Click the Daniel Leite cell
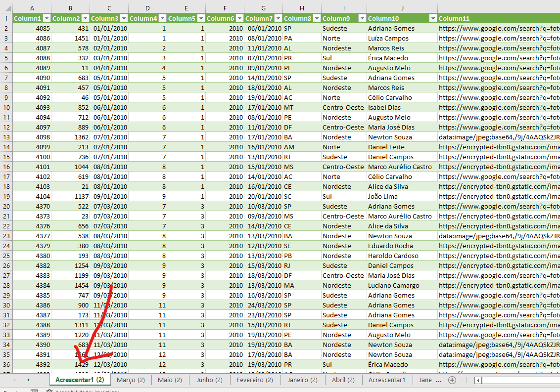The image size is (560, 392). point(402,147)
